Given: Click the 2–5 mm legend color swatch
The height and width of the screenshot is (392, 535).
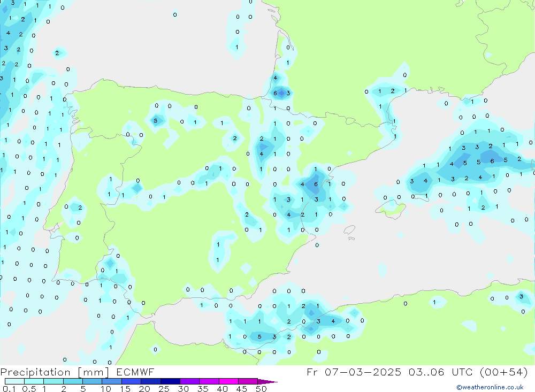Looking at the screenshot, I should click(73, 381).
